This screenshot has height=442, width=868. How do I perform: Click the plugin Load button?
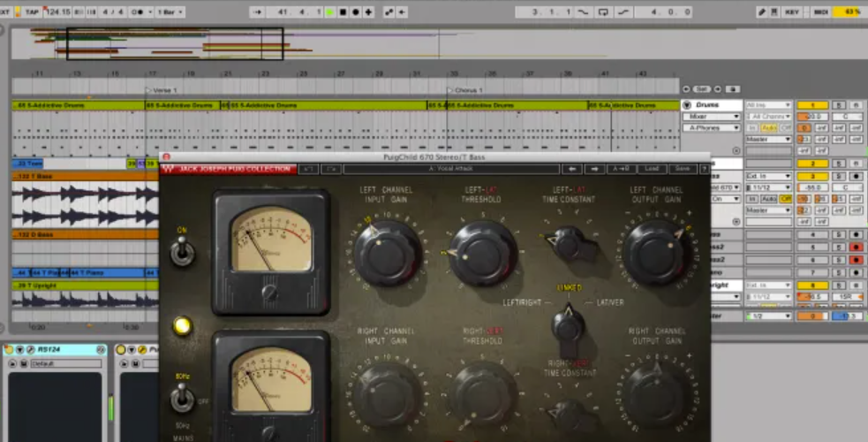click(x=652, y=169)
